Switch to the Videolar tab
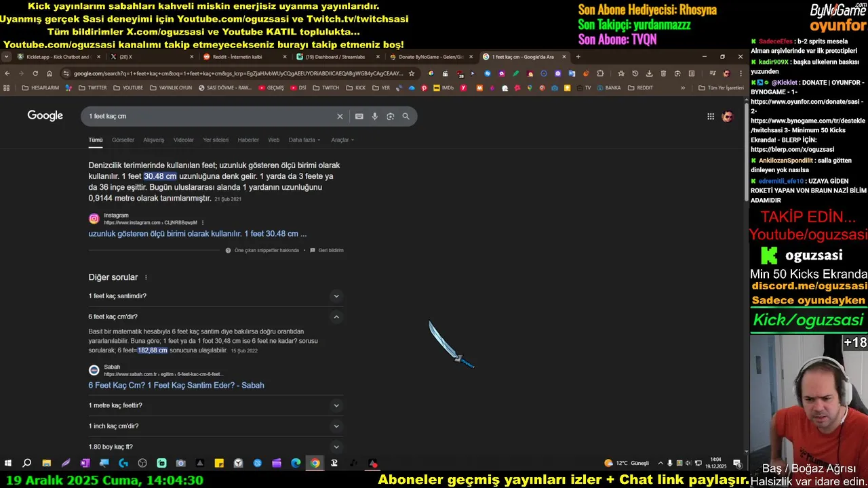 (184, 140)
